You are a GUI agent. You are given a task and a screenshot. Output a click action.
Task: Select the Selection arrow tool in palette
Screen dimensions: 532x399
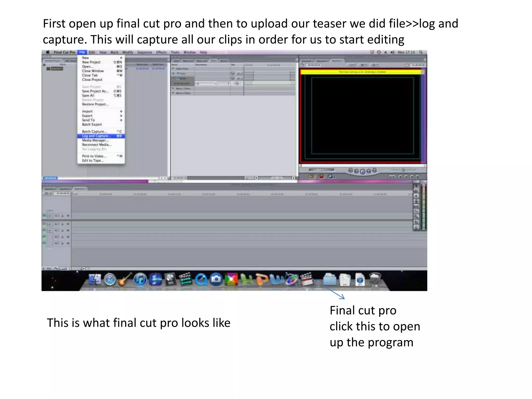(x=416, y=186)
